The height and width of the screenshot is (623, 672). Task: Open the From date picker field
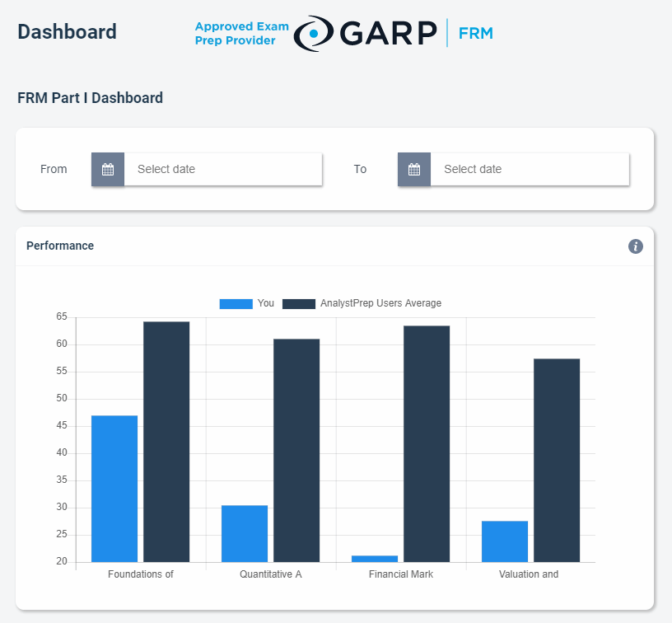tap(222, 170)
